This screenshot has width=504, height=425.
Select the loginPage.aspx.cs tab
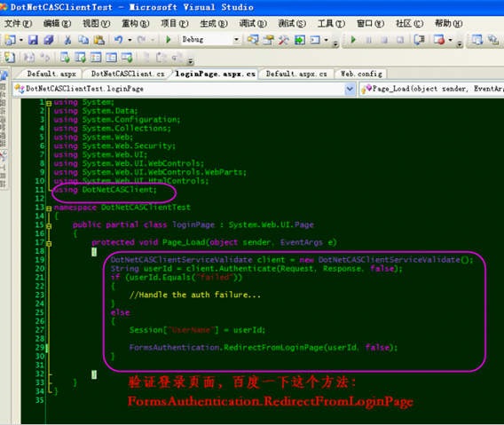[216, 74]
